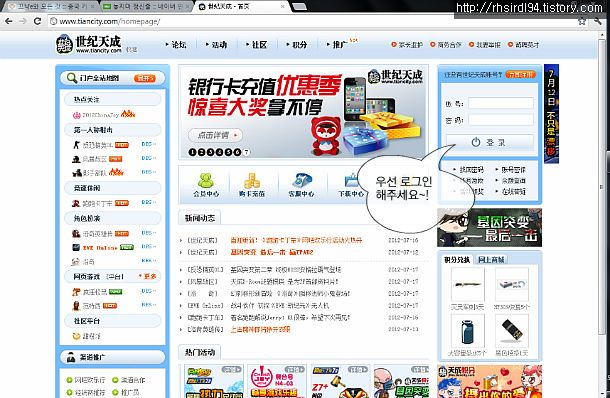Close the 世纪天成 browser tab
Image resolution: width=610 pixels, height=398 pixels.
pyautogui.click(x=283, y=7)
